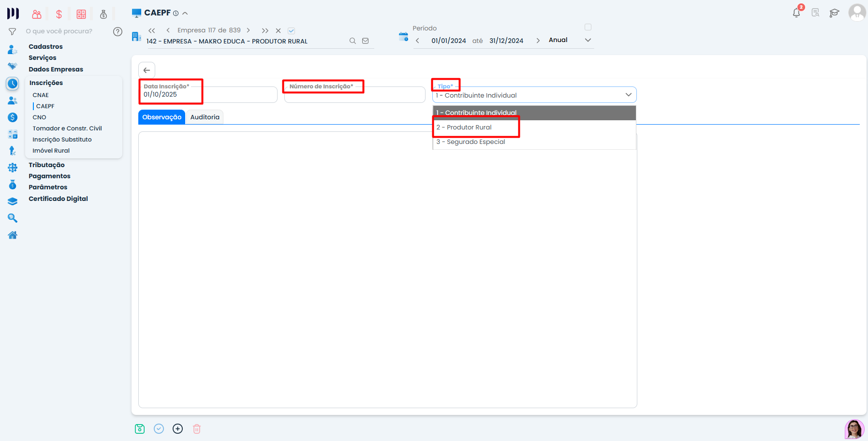Switch to the Auditoria tab
Viewport: 868px width, 441px height.
[205, 117]
